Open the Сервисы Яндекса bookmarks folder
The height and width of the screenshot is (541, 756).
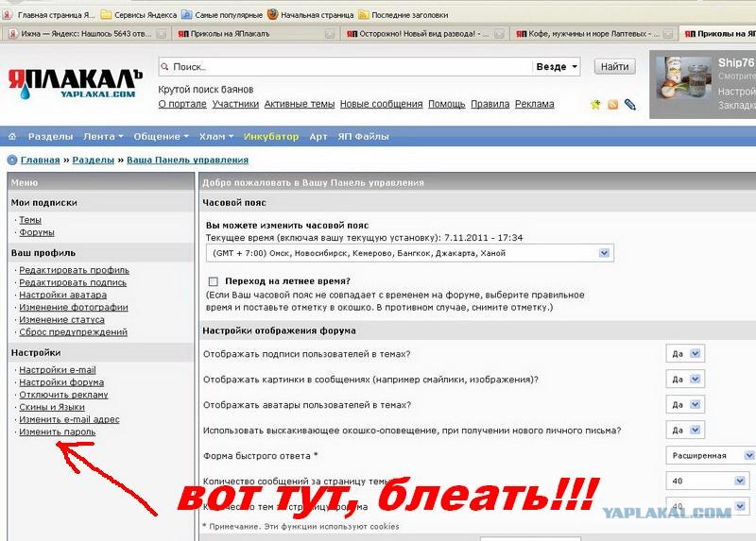click(x=139, y=15)
